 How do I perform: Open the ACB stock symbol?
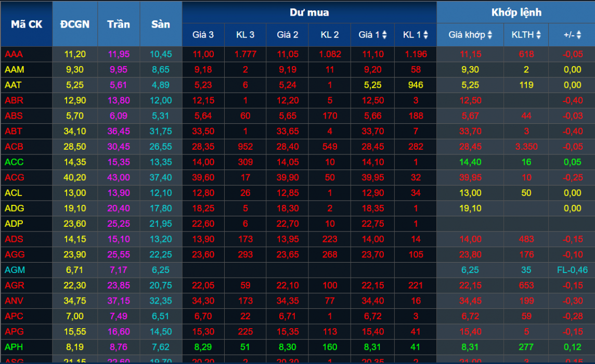point(14,147)
